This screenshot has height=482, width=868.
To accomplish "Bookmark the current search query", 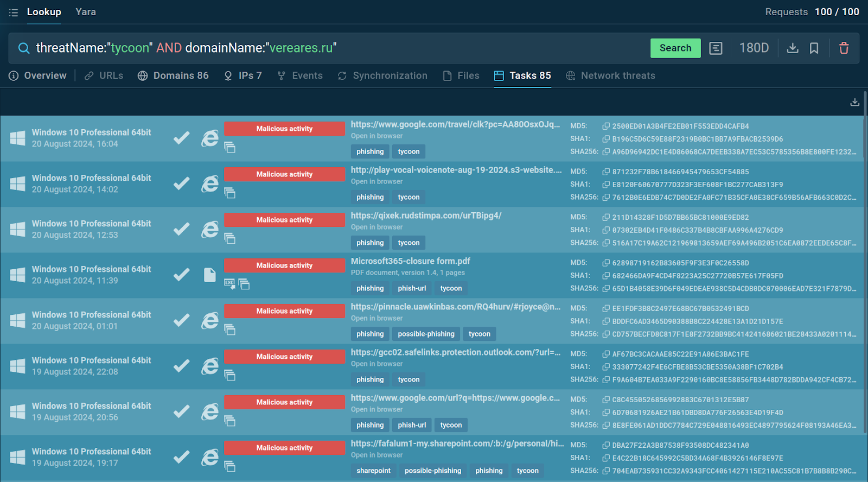I will (x=814, y=48).
